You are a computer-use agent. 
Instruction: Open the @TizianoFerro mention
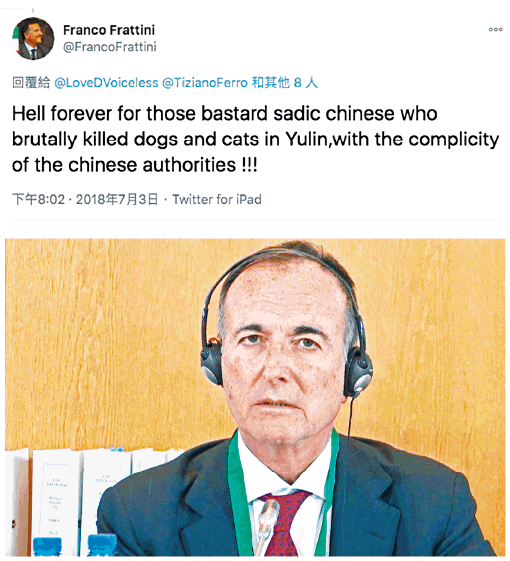(205, 83)
